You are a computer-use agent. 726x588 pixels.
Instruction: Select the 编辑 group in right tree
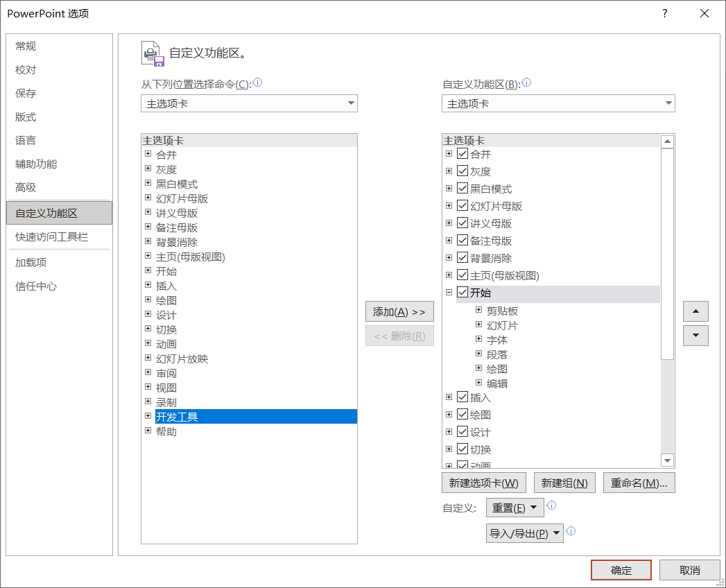coord(497,383)
